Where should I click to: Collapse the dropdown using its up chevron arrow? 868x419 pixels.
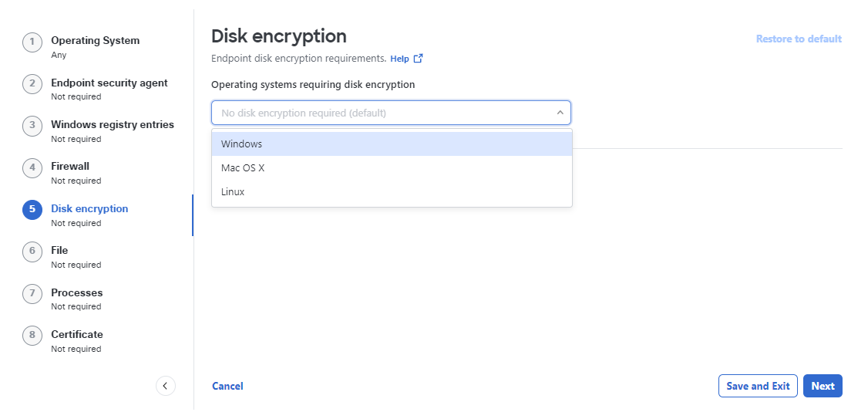tap(560, 113)
